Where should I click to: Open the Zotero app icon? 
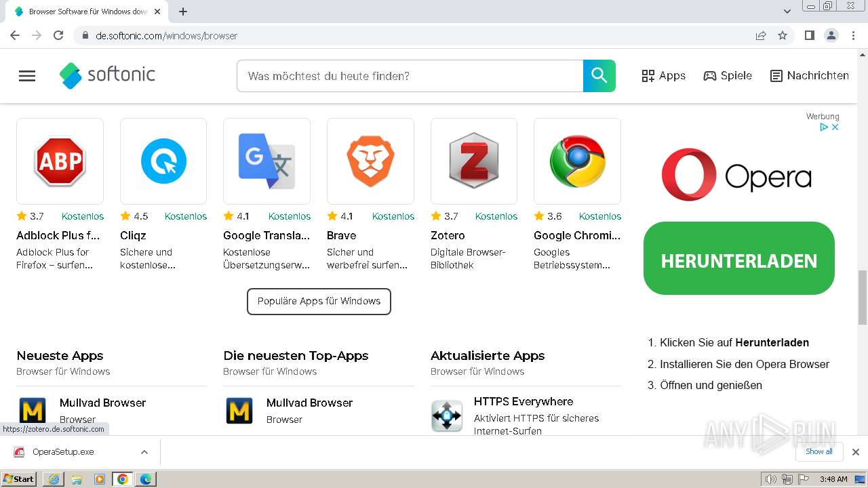(474, 161)
